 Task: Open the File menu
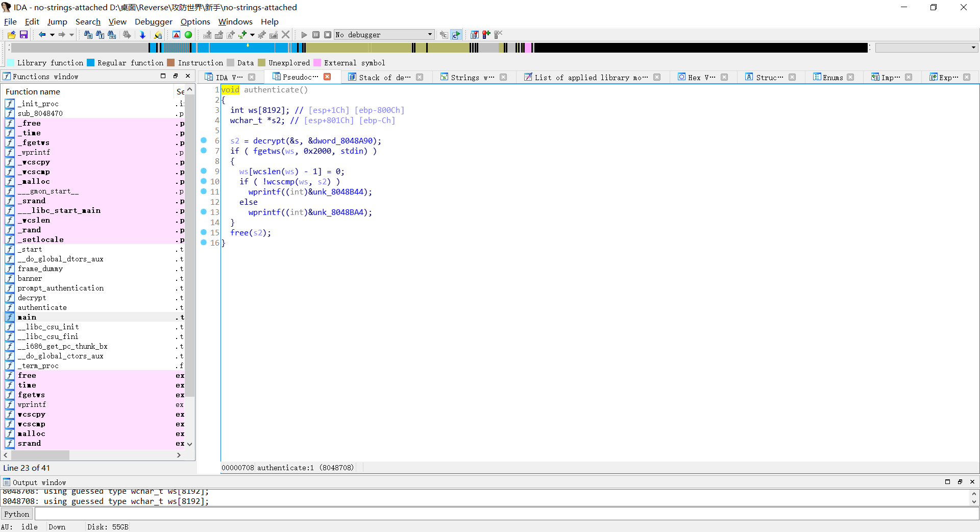click(x=10, y=21)
